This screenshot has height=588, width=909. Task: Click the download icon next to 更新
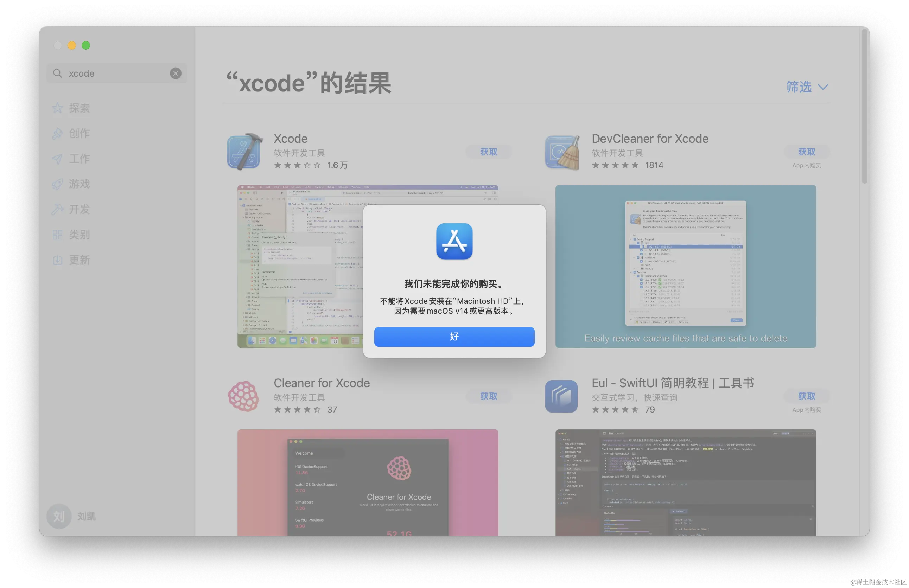point(57,260)
